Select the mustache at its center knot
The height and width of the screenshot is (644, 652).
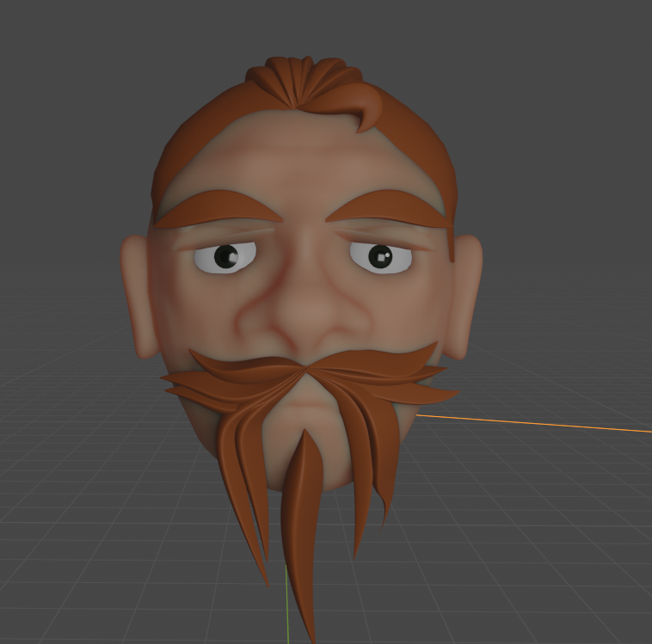coord(307,368)
